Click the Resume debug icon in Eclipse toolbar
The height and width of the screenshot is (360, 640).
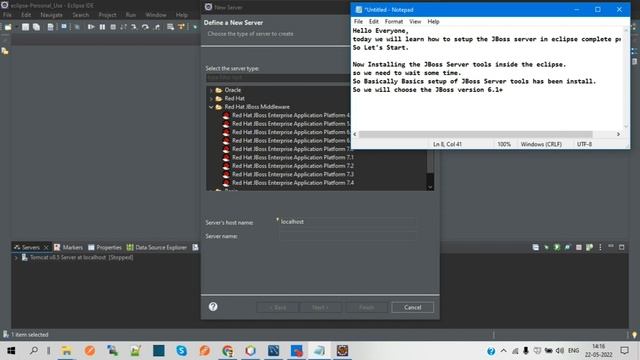(x=91, y=27)
